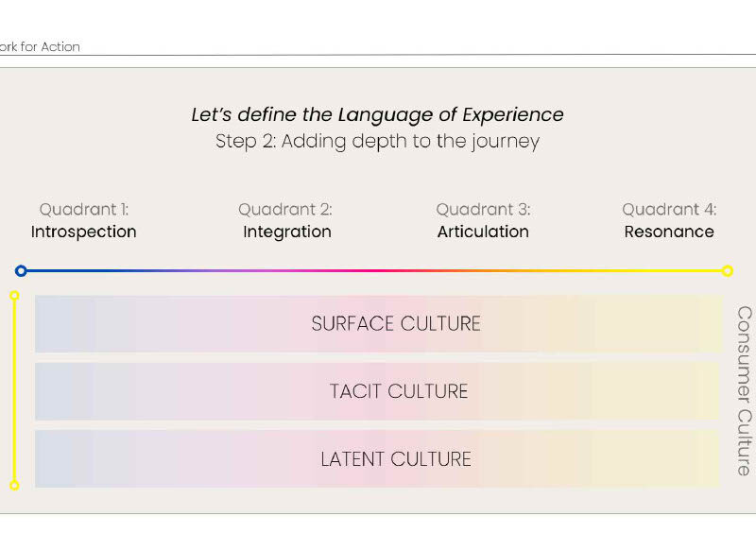Click the Language of Experience title
Viewport: 756px width, 550px height.
pos(377,115)
